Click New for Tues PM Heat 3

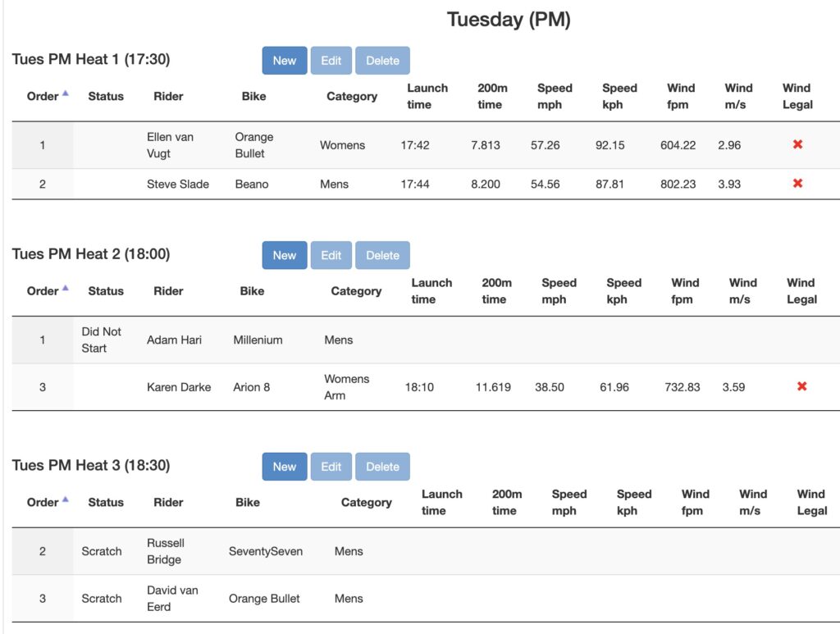284,466
